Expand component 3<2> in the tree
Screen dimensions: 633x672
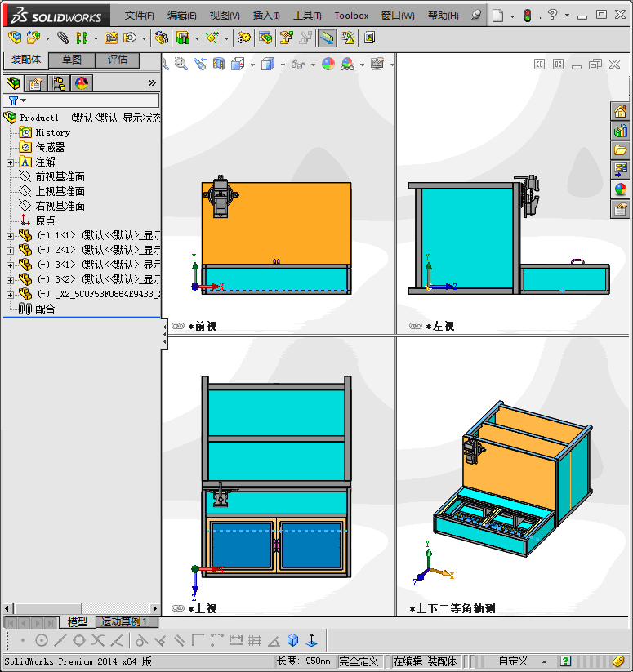(10, 280)
